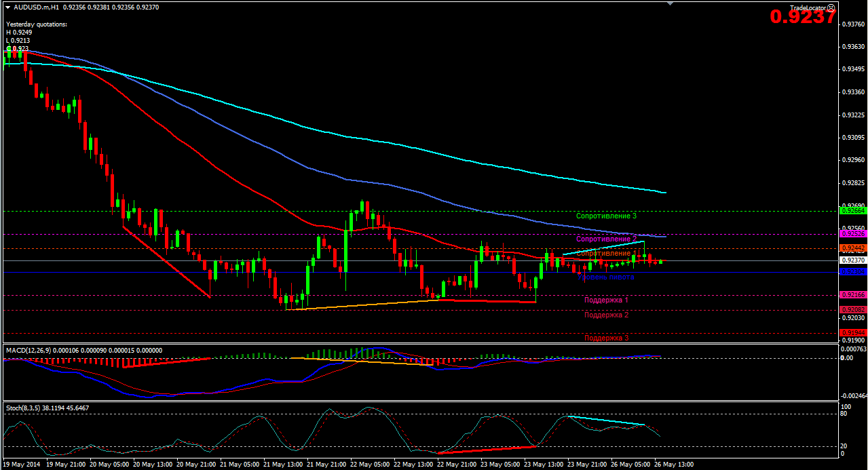Screen dimensions: 868x470
Task: Click the magenta 0.92526 price tag
Action: pyautogui.click(x=852, y=234)
